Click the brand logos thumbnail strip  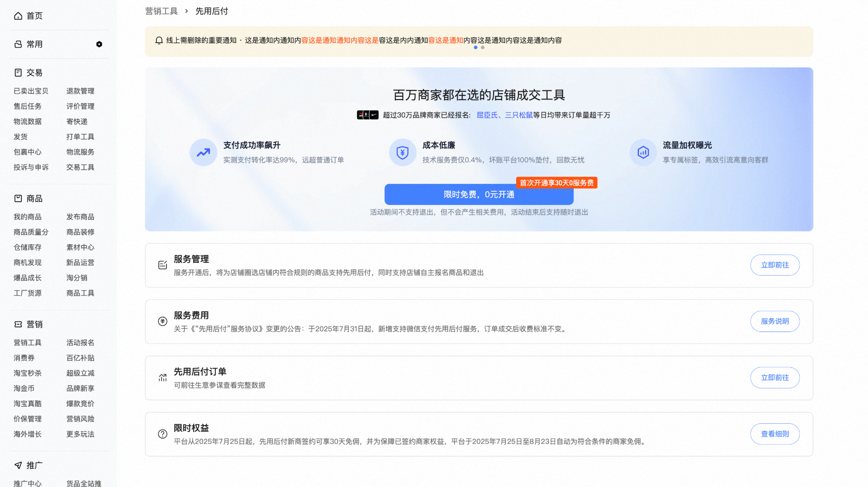point(367,115)
